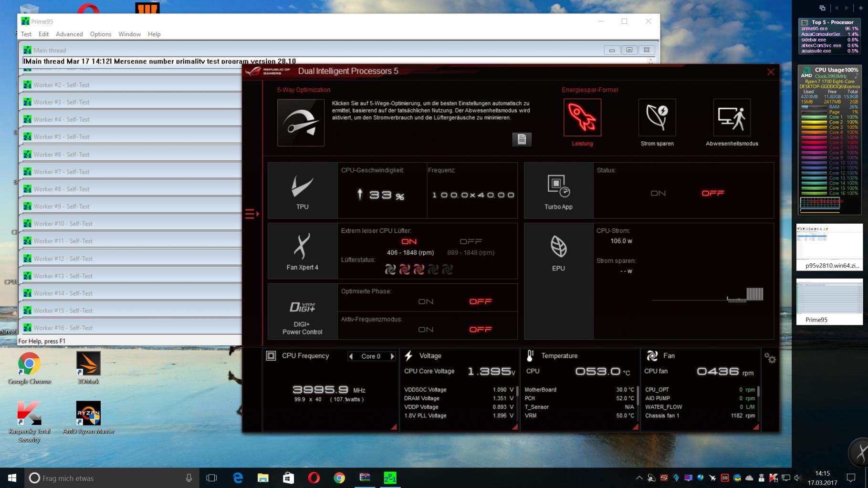Open the Help menu in Prime95

click(154, 34)
